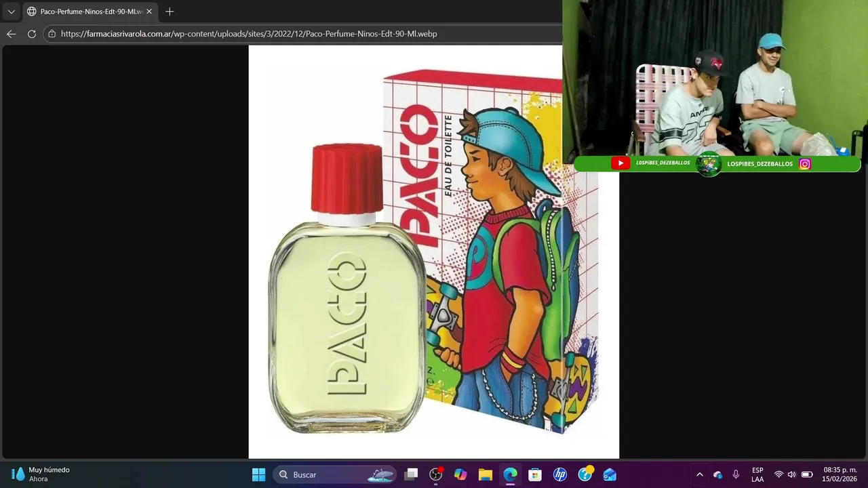Image resolution: width=868 pixels, height=488 pixels.
Task: Open Task View from the taskbar
Action: [411, 474]
